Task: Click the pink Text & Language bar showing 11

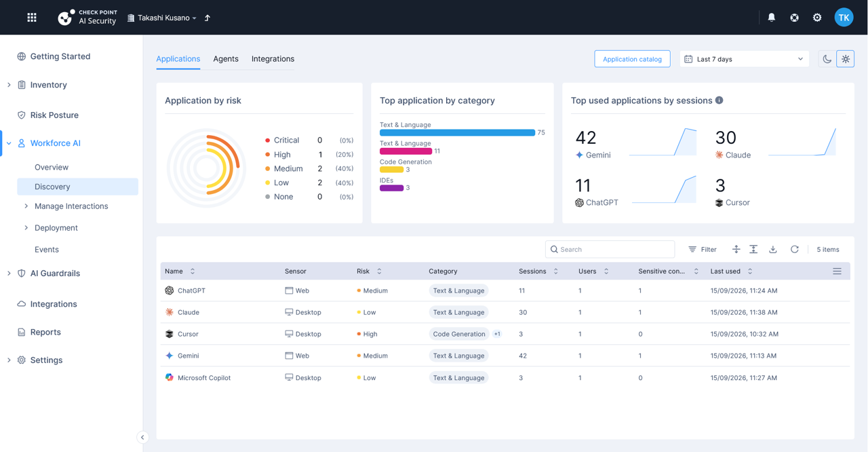Action: [x=406, y=151]
